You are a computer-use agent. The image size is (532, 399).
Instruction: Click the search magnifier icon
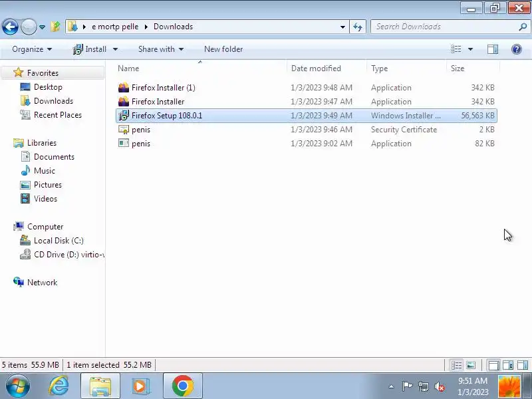(523, 27)
